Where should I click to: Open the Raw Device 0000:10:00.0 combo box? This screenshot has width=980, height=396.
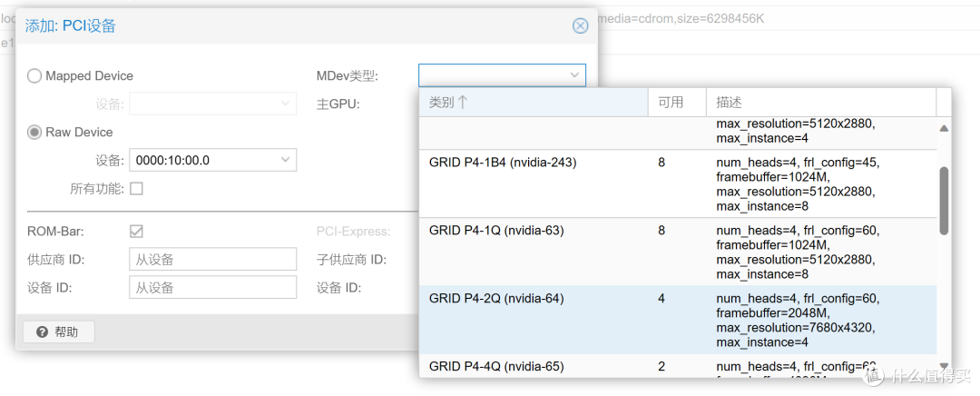click(212, 160)
